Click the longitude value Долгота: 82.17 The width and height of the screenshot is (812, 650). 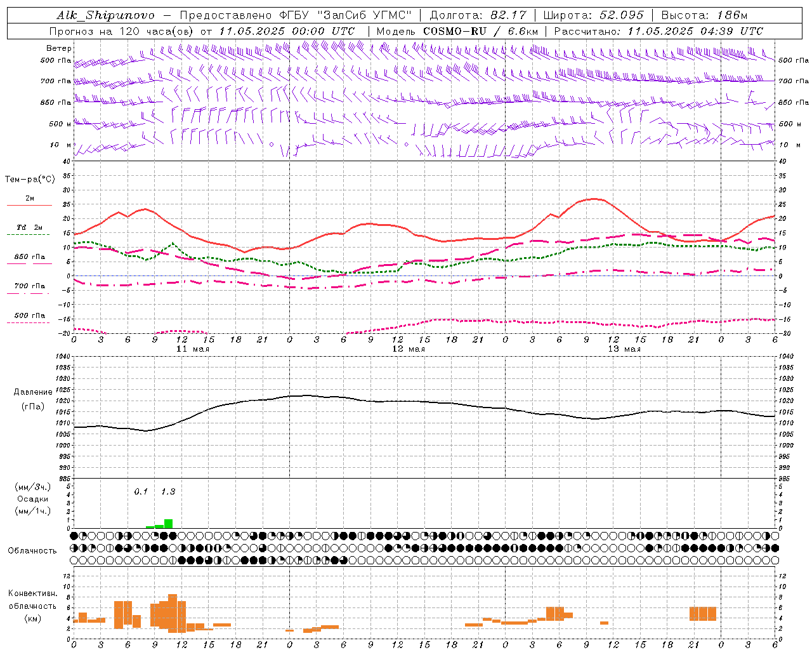tap(478, 15)
